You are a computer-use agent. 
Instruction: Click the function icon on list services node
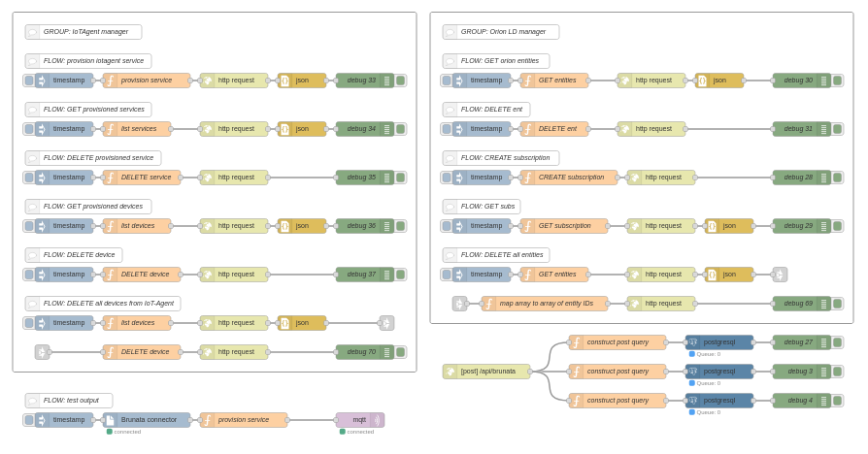point(110,129)
